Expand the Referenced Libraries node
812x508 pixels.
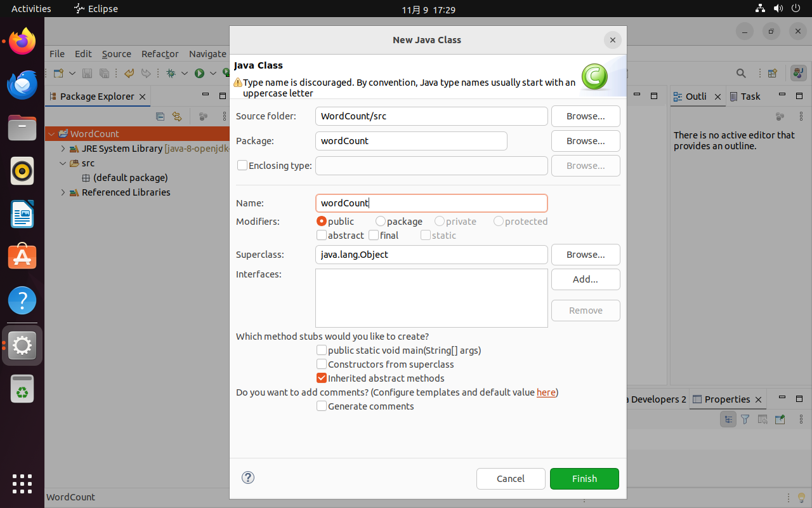(63, 192)
